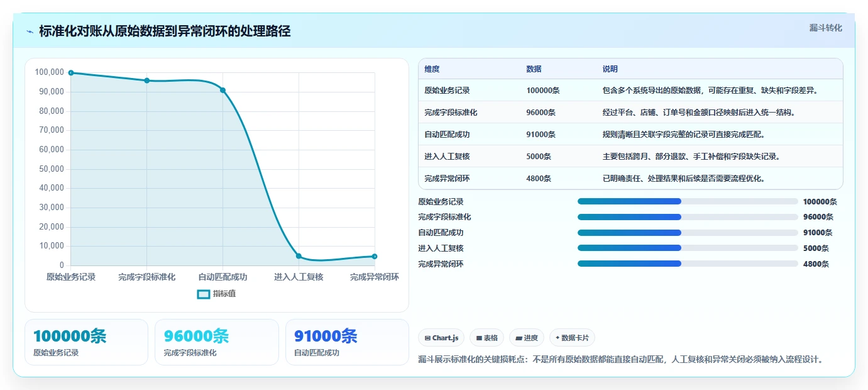Click the 原始业务记录 table row label

click(x=447, y=91)
